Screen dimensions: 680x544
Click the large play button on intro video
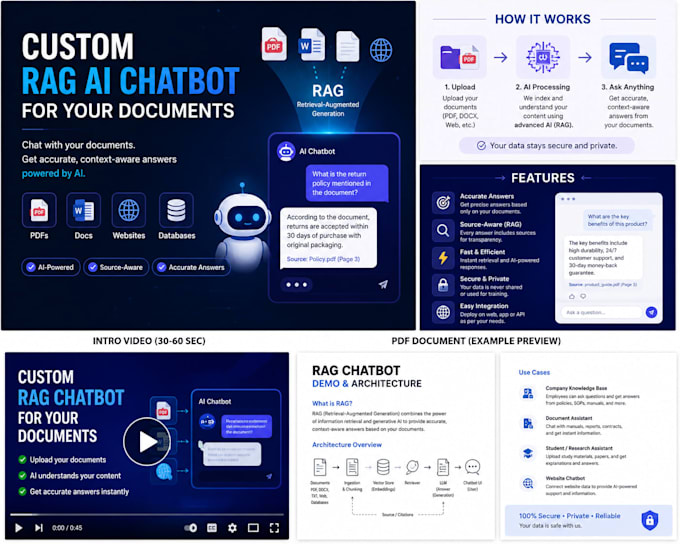(x=147, y=441)
